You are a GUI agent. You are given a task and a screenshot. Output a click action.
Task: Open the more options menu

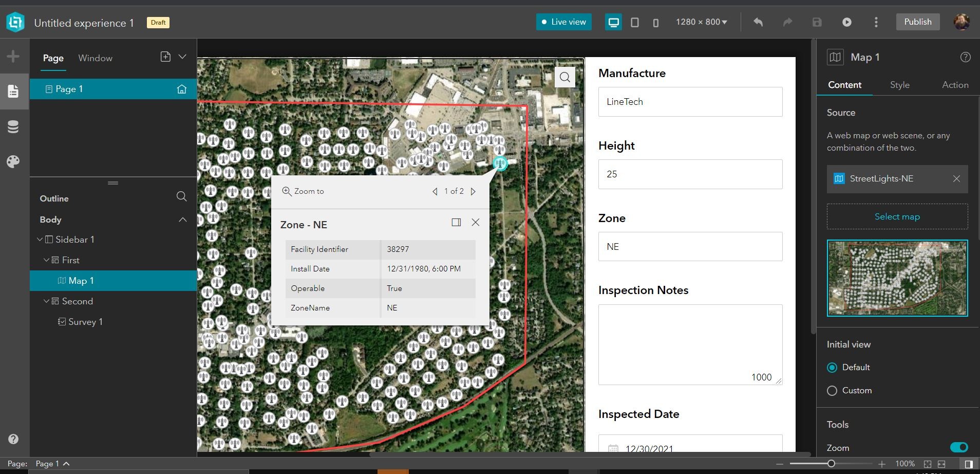point(876,22)
